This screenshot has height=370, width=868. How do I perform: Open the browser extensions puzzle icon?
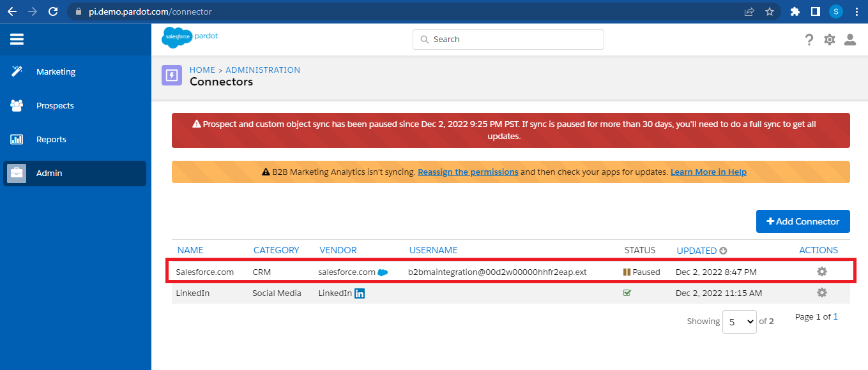point(795,11)
